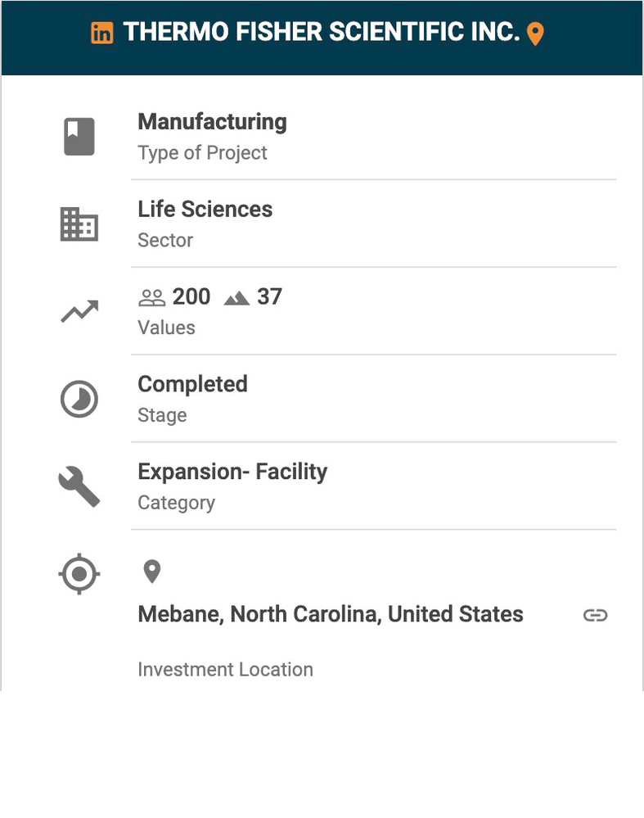Click the chain link icon beside location
This screenshot has height=818, width=644.
pyautogui.click(x=595, y=615)
